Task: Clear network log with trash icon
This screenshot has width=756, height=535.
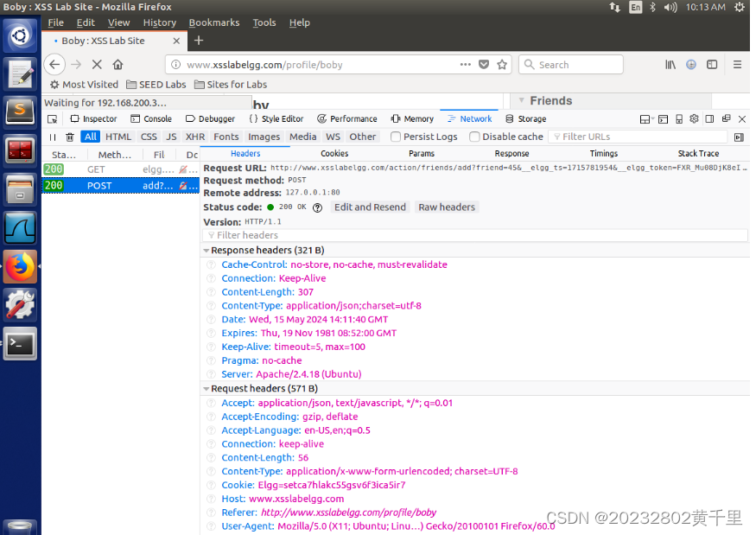Action: point(69,137)
